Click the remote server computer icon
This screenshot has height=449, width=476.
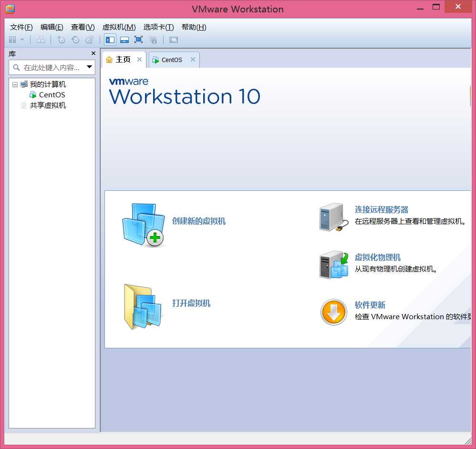coord(333,217)
